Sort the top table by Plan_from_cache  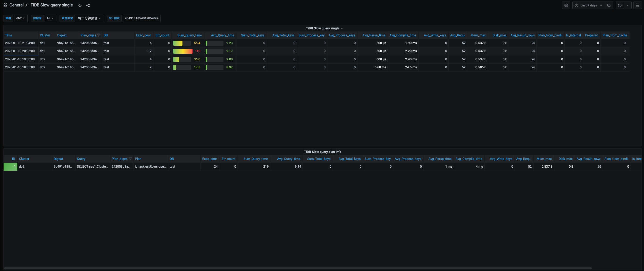click(x=615, y=35)
